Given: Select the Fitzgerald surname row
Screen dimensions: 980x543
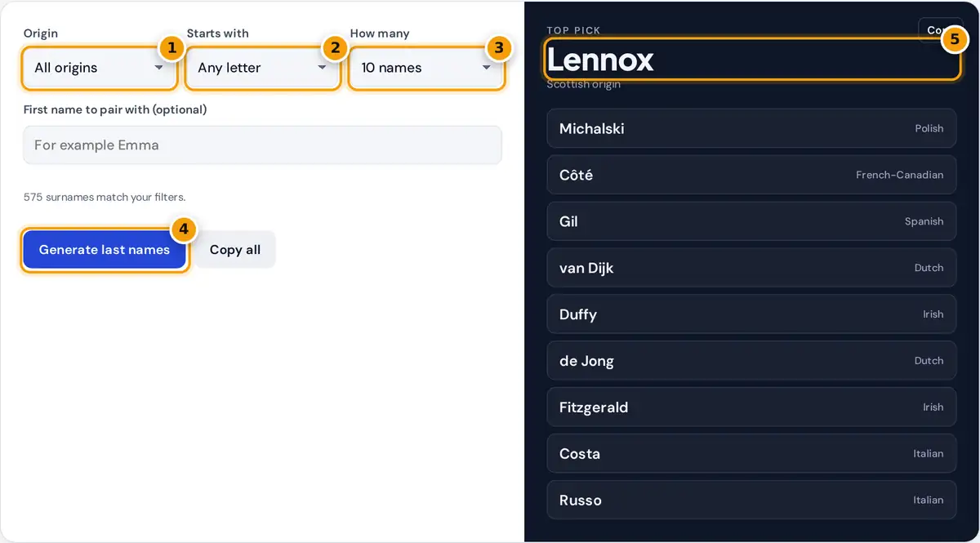Looking at the screenshot, I should click(x=751, y=407).
